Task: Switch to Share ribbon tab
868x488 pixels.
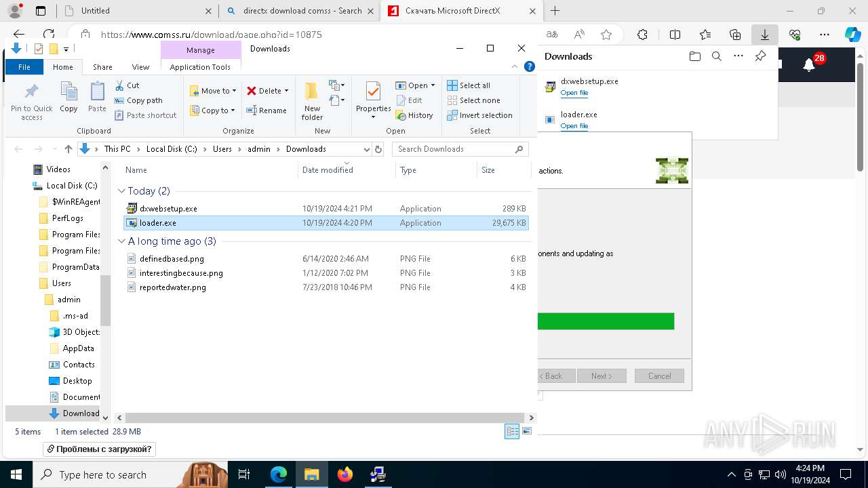Action: [103, 67]
